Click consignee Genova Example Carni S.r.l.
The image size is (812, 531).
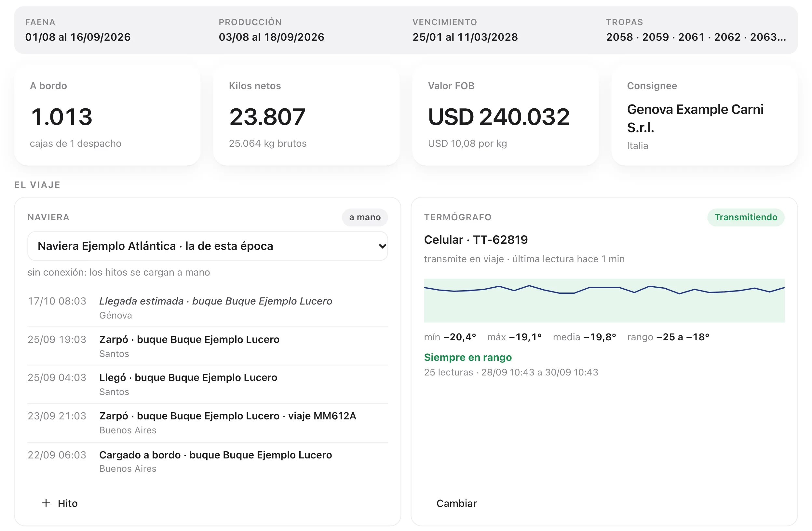pos(695,118)
